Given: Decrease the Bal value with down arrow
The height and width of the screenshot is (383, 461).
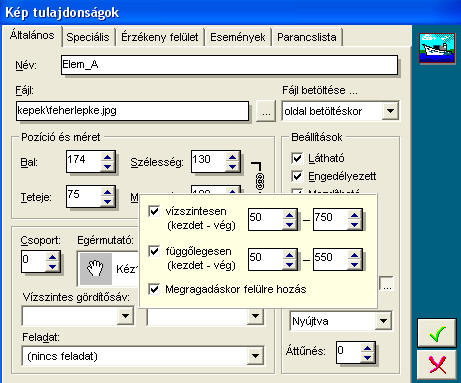Looking at the screenshot, I should point(107,166).
